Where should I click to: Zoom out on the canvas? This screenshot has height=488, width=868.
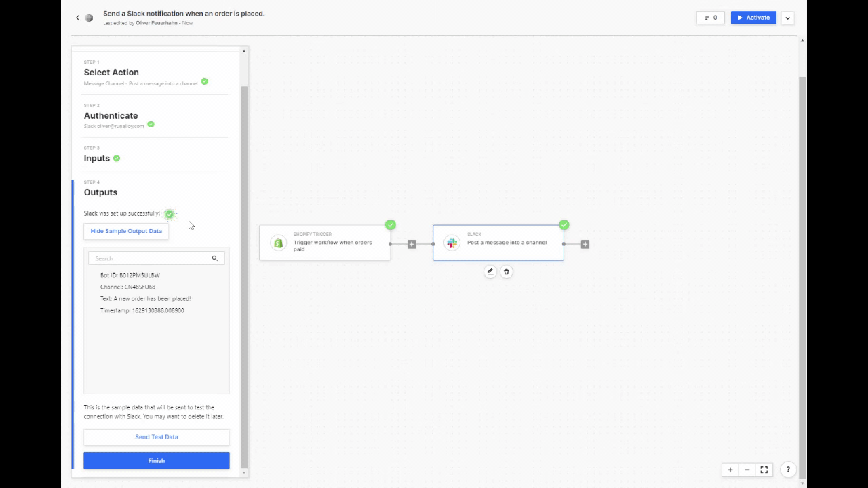[747, 470]
